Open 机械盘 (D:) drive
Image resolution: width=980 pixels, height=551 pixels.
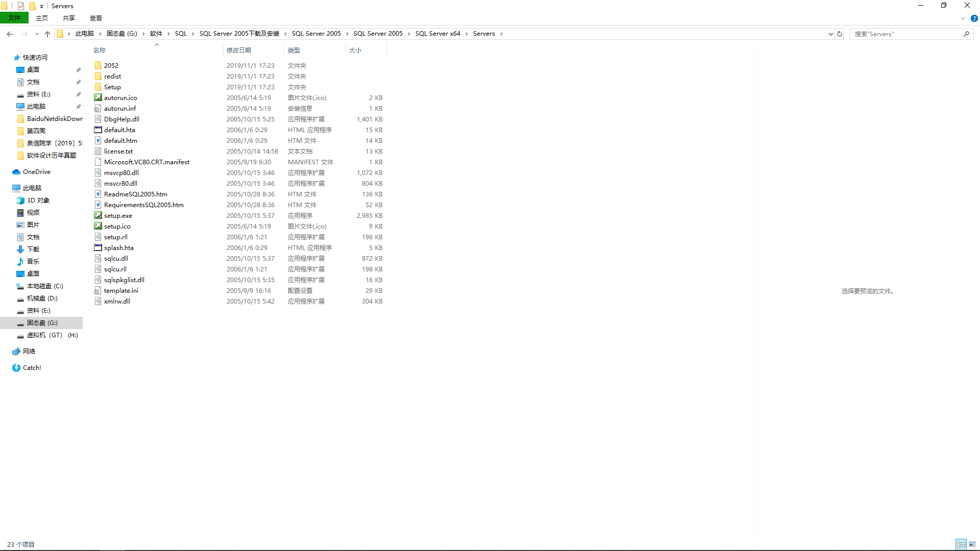click(x=42, y=298)
